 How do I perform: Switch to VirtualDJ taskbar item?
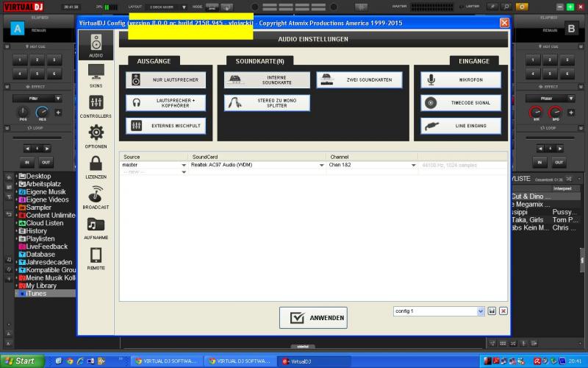[313, 361]
